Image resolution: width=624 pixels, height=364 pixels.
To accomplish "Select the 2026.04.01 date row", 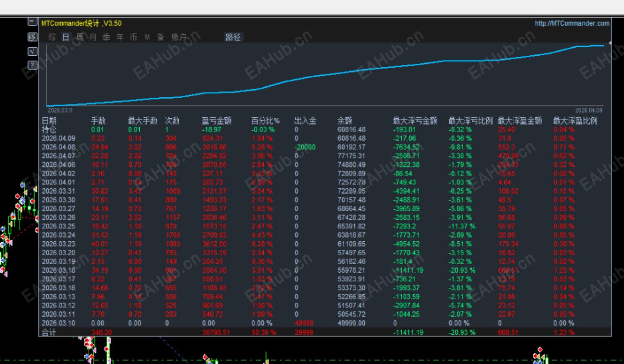I will [x=58, y=182].
